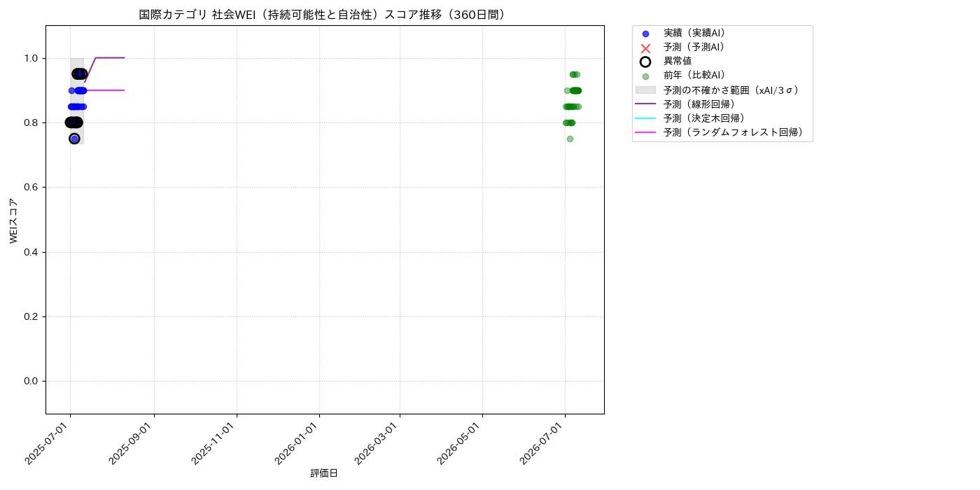The height and width of the screenshot is (490, 980).
Task: Click the x-axis label 評価日
Action: 324,474
